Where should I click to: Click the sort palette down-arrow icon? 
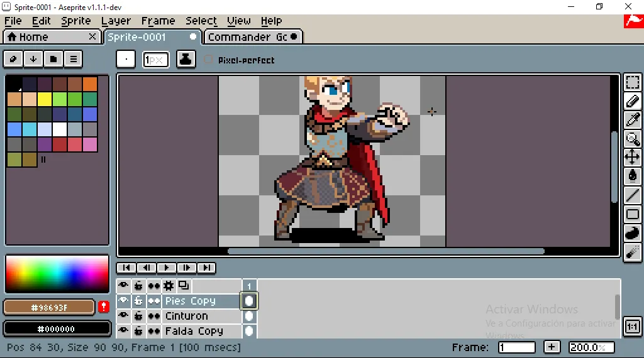coord(33,59)
